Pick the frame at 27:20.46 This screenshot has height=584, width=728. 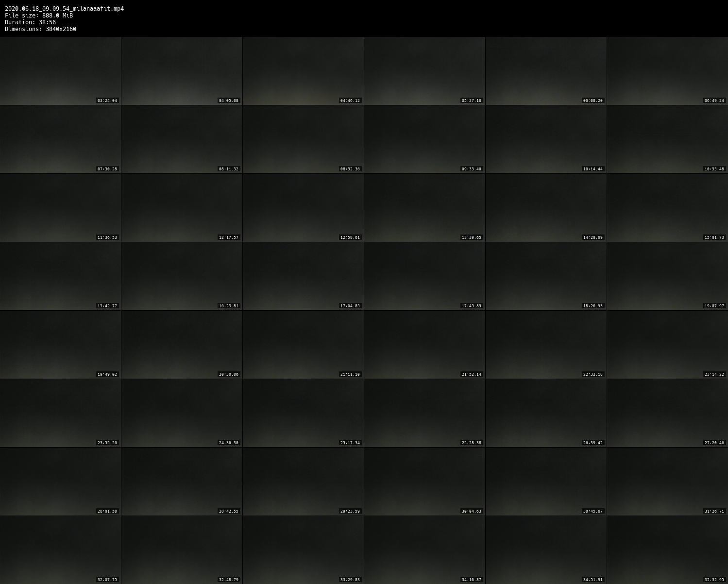[x=667, y=413]
